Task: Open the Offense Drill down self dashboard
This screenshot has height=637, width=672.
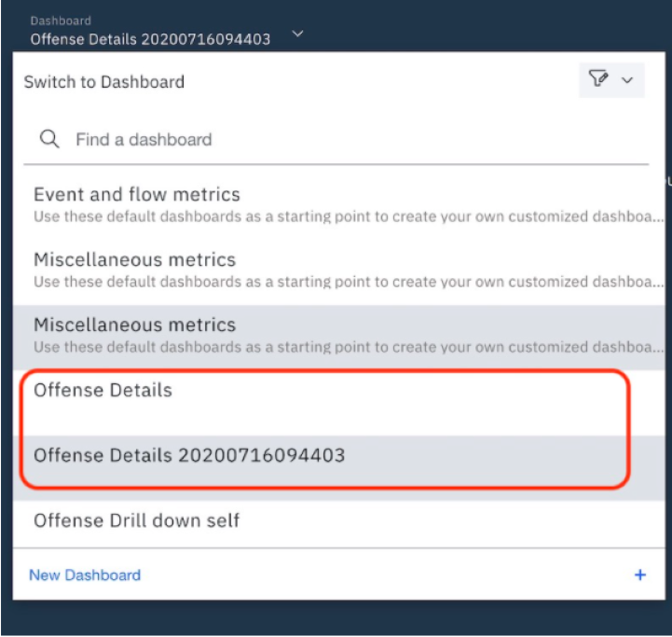Action: coord(136,520)
